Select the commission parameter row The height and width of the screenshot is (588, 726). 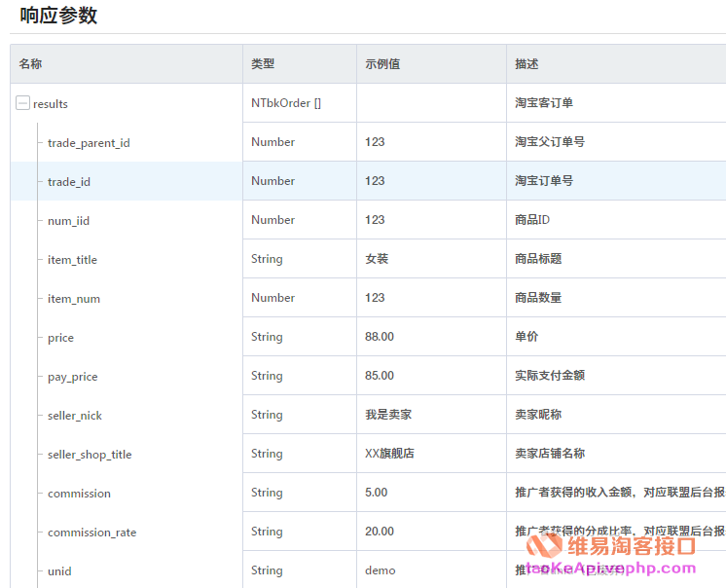point(79,494)
